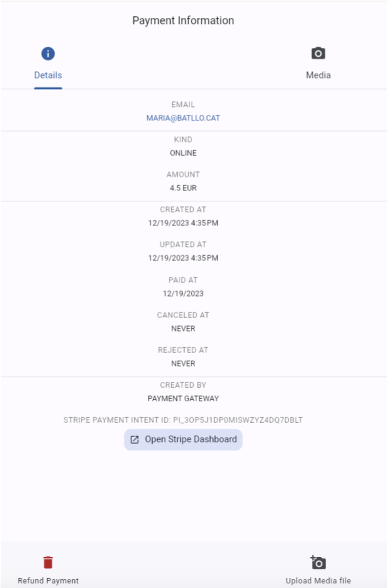The height and width of the screenshot is (588, 387).
Task: Click the ONLINE value under Kind
Action: 183,153
